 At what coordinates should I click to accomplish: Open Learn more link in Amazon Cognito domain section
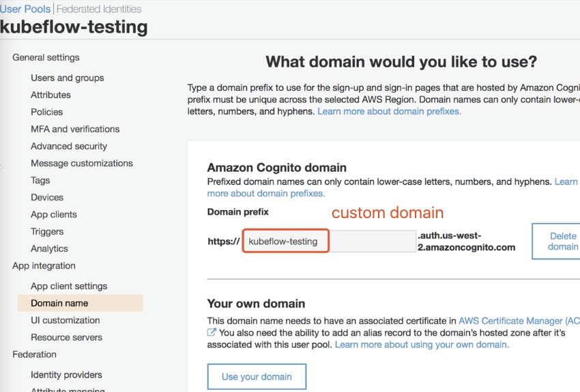click(566, 182)
